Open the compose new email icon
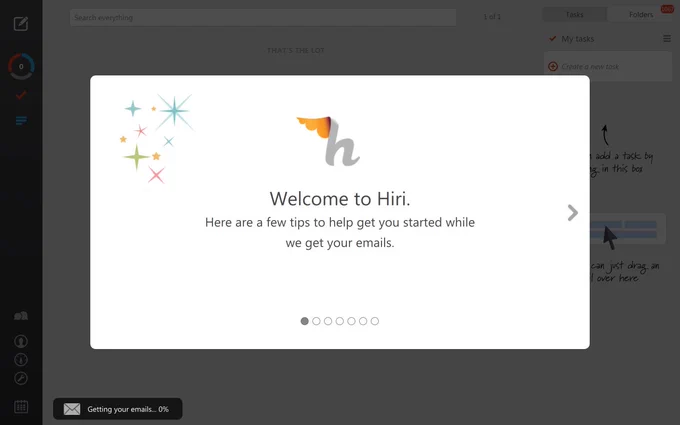The height and width of the screenshot is (425, 680). 20,23
